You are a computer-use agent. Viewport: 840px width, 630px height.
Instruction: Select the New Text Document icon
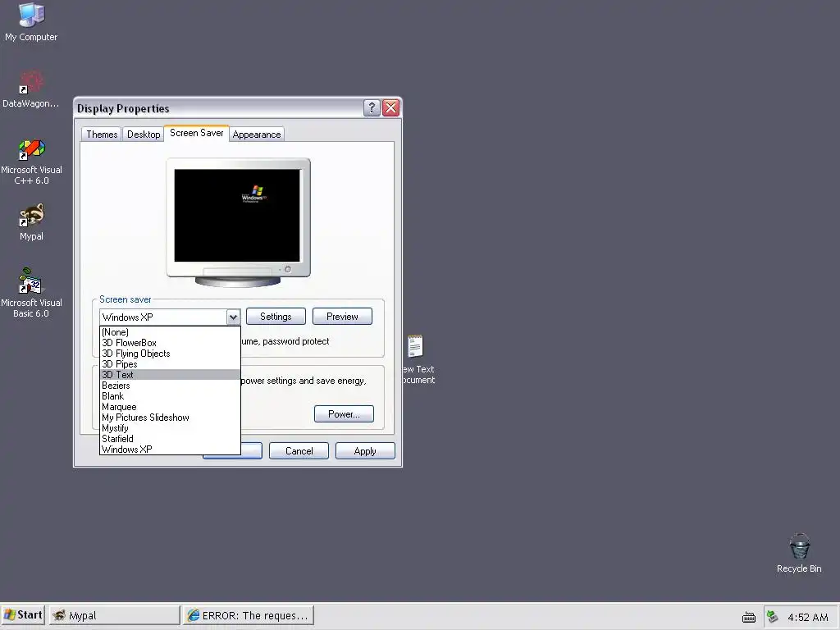pos(418,359)
